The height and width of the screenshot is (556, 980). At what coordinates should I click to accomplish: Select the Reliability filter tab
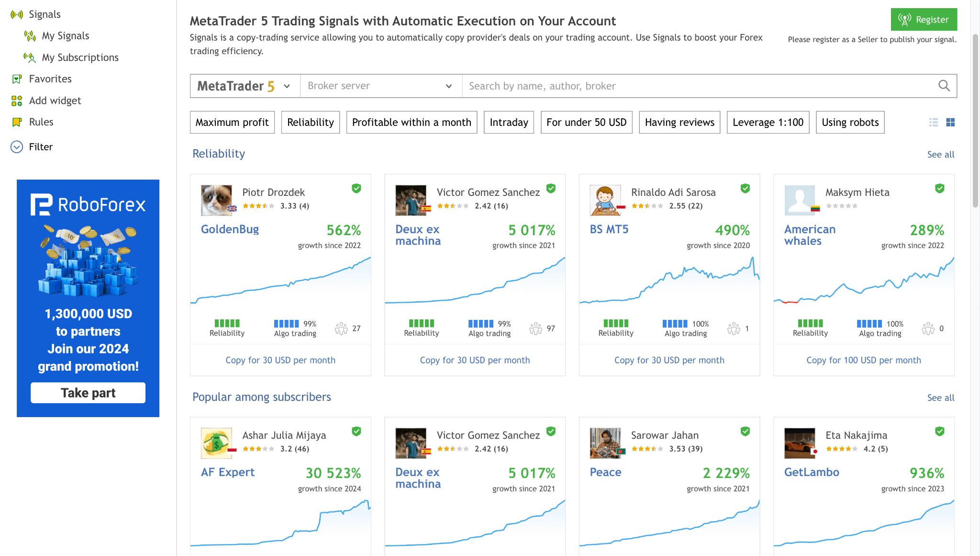pyautogui.click(x=311, y=122)
